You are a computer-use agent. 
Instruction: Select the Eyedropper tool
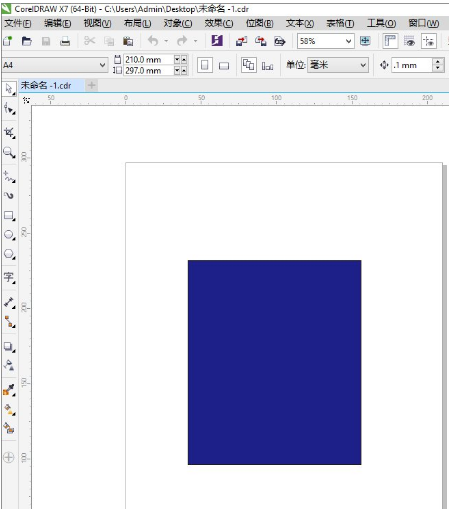pyautogui.click(x=9, y=389)
